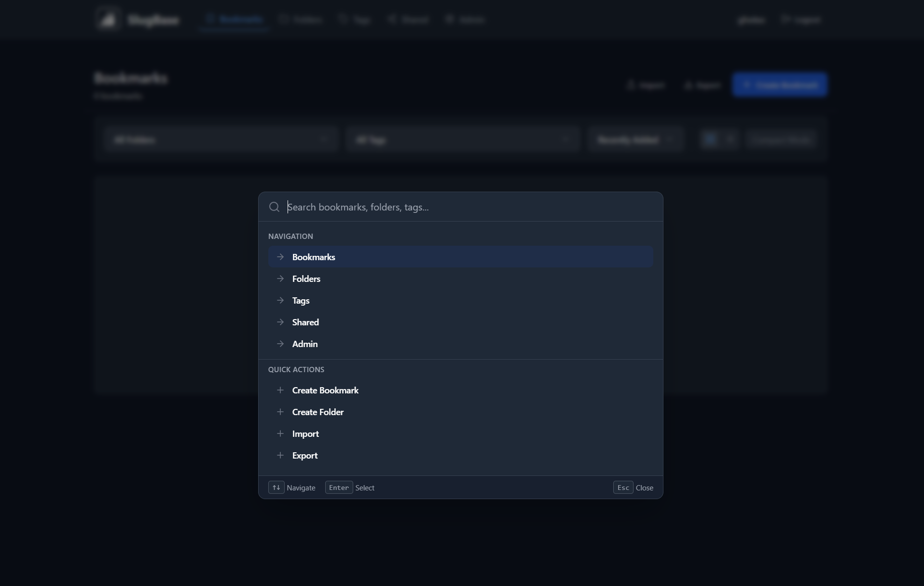
Task: Click the plus icon beside Create Bookmark action
Action: (280, 390)
